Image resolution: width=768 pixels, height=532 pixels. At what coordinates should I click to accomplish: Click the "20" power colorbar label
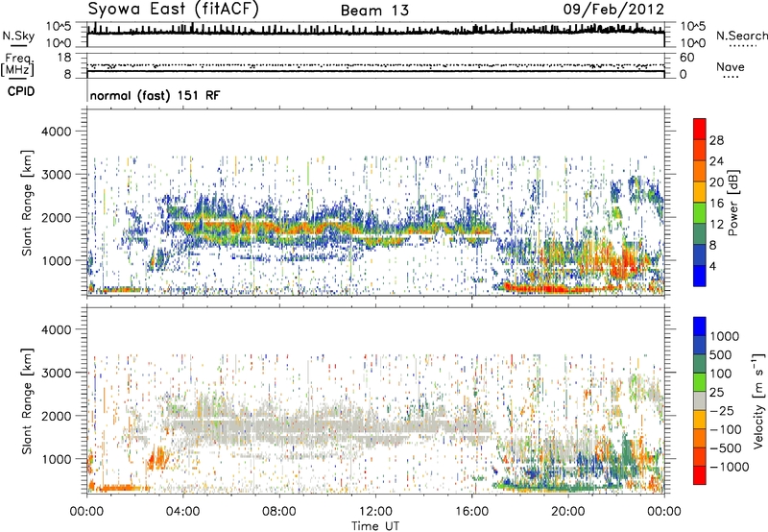pyautogui.click(x=716, y=182)
